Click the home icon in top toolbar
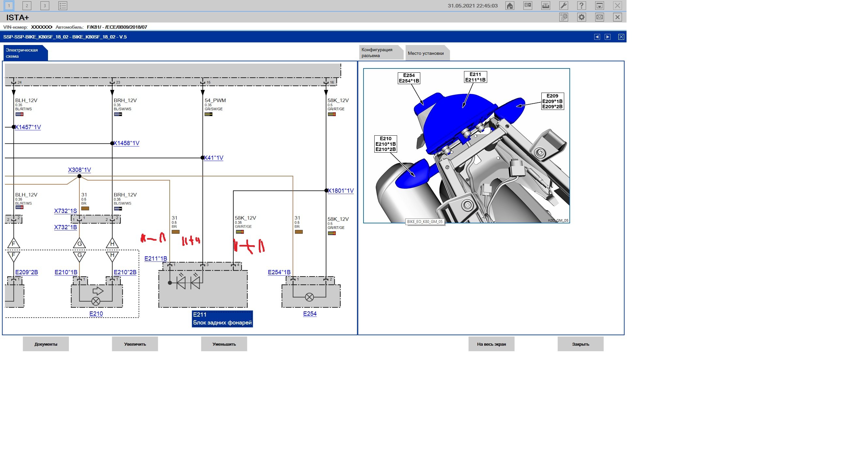The height and width of the screenshot is (465, 868). (509, 6)
